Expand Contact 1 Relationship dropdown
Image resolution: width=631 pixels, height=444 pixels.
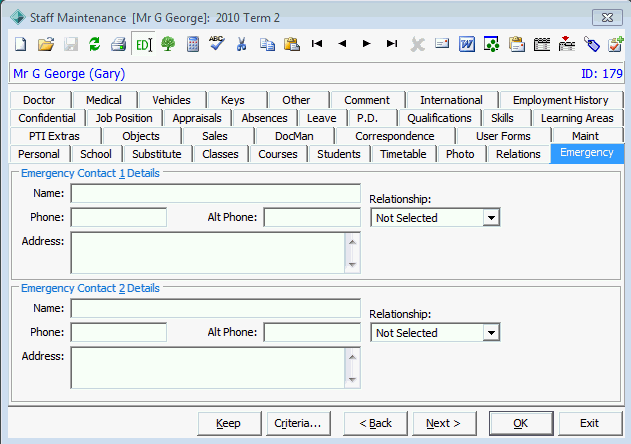point(491,218)
